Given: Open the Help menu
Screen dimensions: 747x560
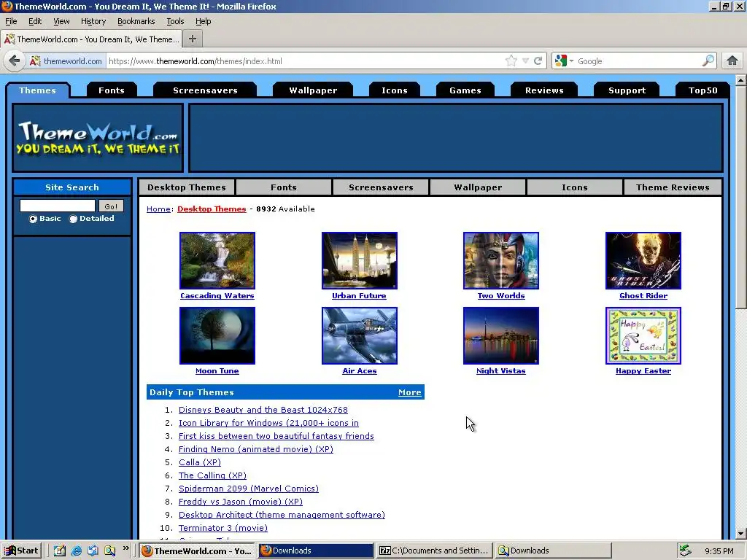Looking at the screenshot, I should (x=204, y=21).
